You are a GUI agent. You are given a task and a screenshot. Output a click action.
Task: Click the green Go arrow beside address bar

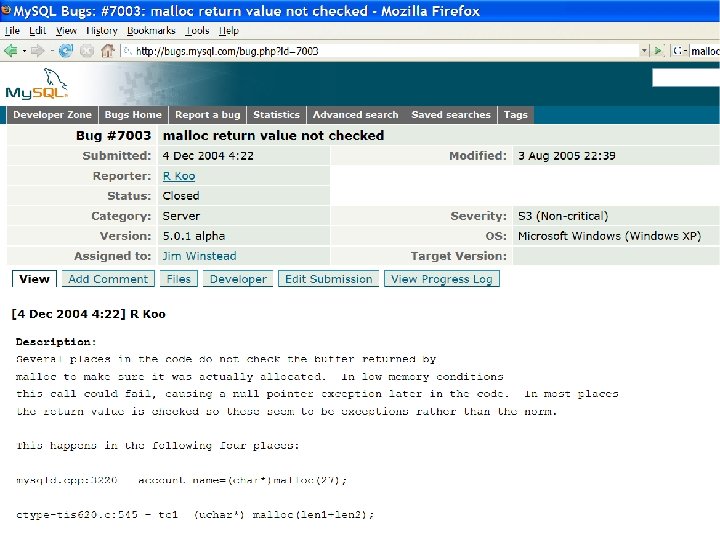pos(658,51)
